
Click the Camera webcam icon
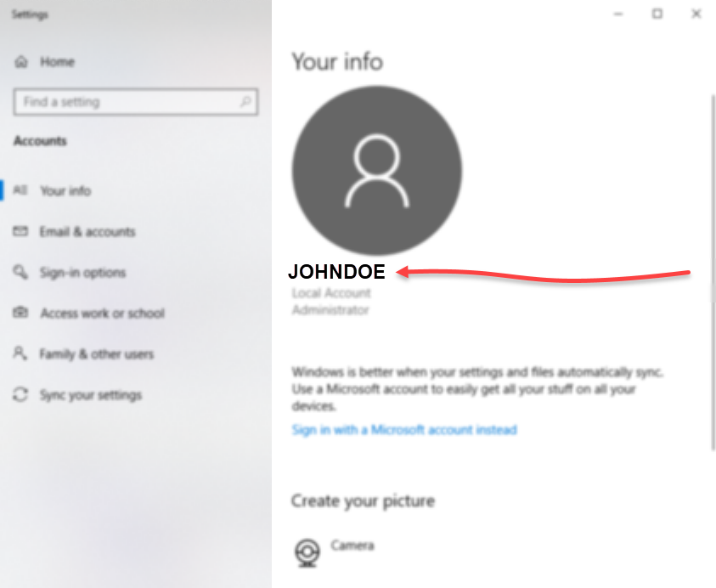coord(307,552)
